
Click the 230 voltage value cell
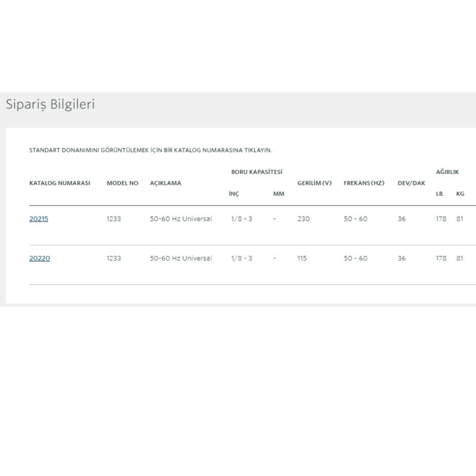click(x=303, y=219)
